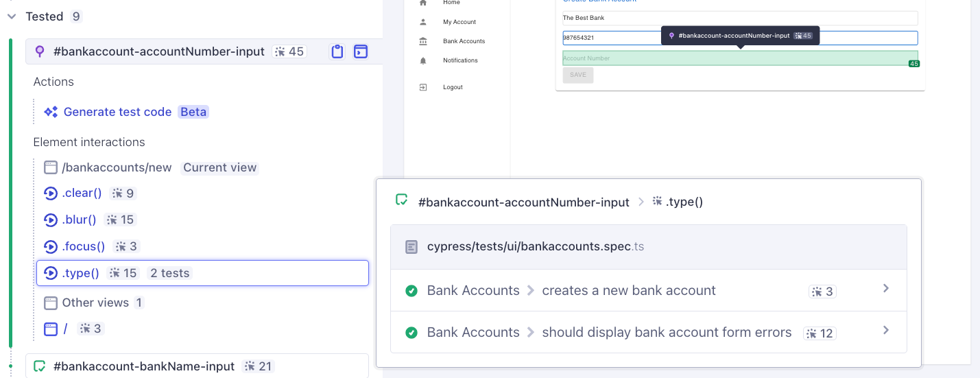Click passed check icon for form errors test
Screen dimensions: 980x378
point(411,333)
